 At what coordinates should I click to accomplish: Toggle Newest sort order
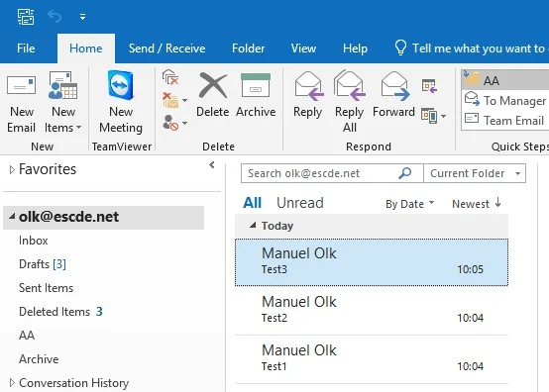click(477, 204)
